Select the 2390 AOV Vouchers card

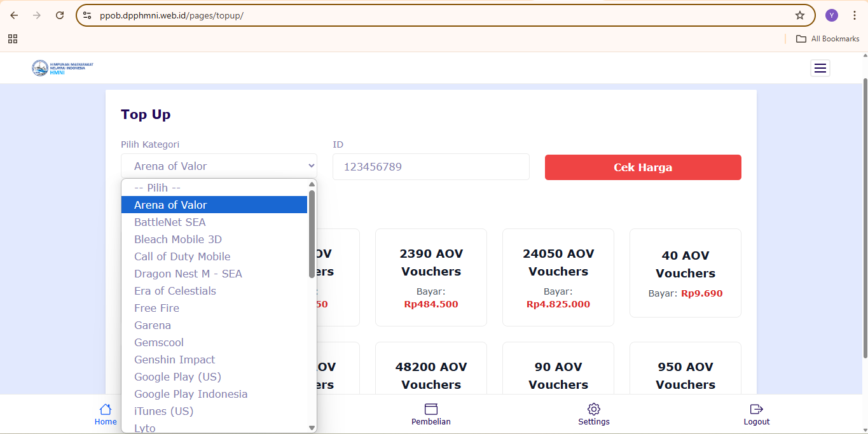point(431,277)
